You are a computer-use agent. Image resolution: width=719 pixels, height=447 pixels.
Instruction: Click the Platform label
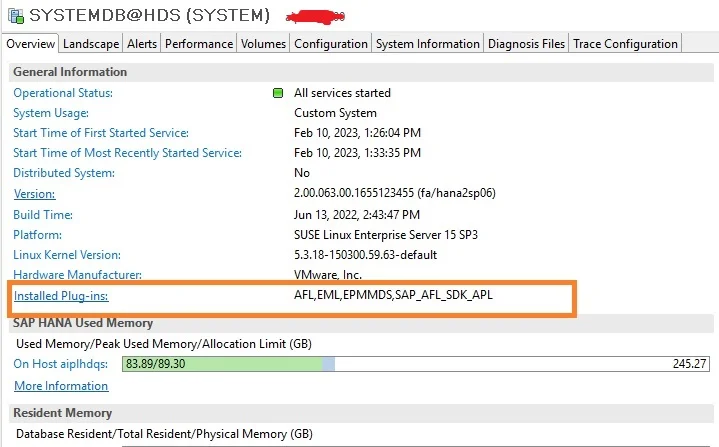38,235
